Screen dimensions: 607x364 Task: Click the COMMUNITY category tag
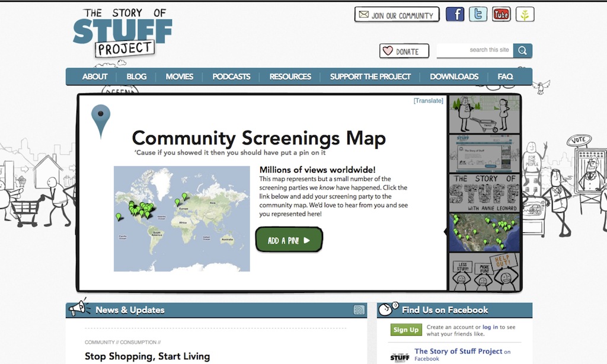click(100, 342)
